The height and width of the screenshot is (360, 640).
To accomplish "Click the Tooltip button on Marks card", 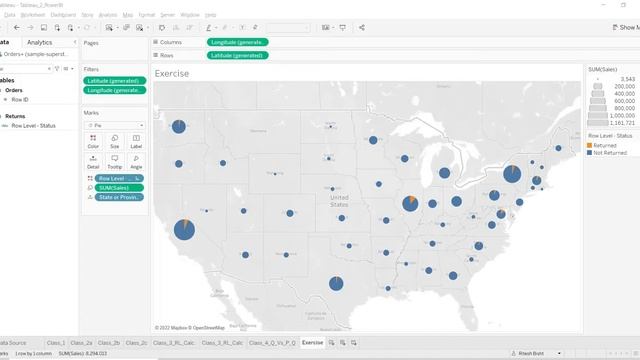I will 115,162.
